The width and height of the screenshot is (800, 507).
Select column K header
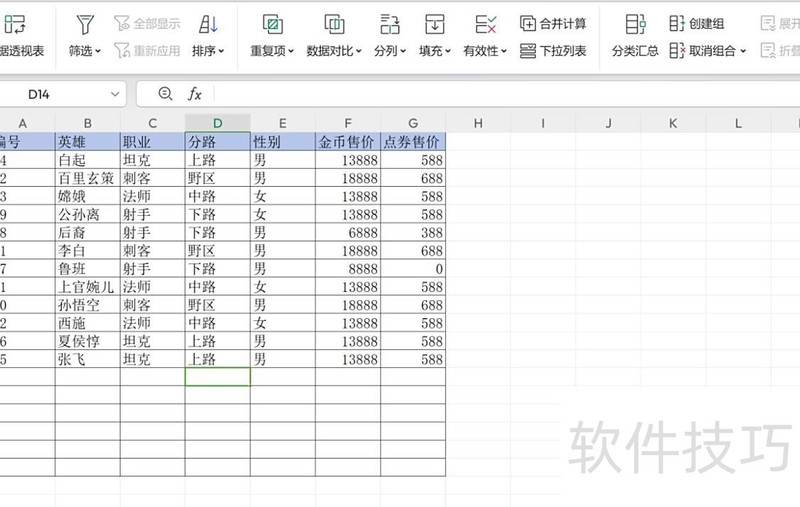coord(673,123)
